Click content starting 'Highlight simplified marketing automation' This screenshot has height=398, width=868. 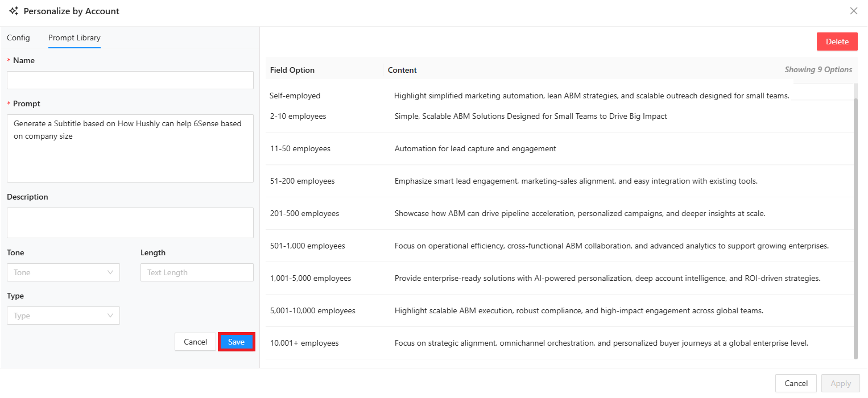pyautogui.click(x=592, y=96)
